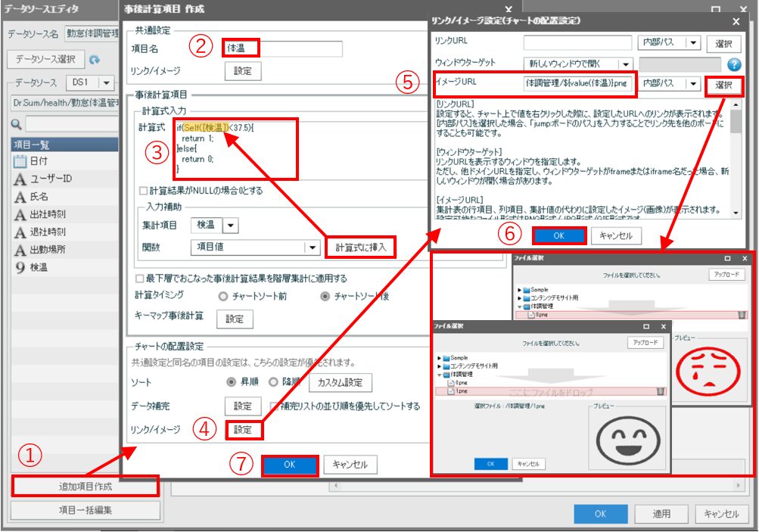
Task: Select the 日付 calendar field in 項目一覧
Action: pos(20,161)
